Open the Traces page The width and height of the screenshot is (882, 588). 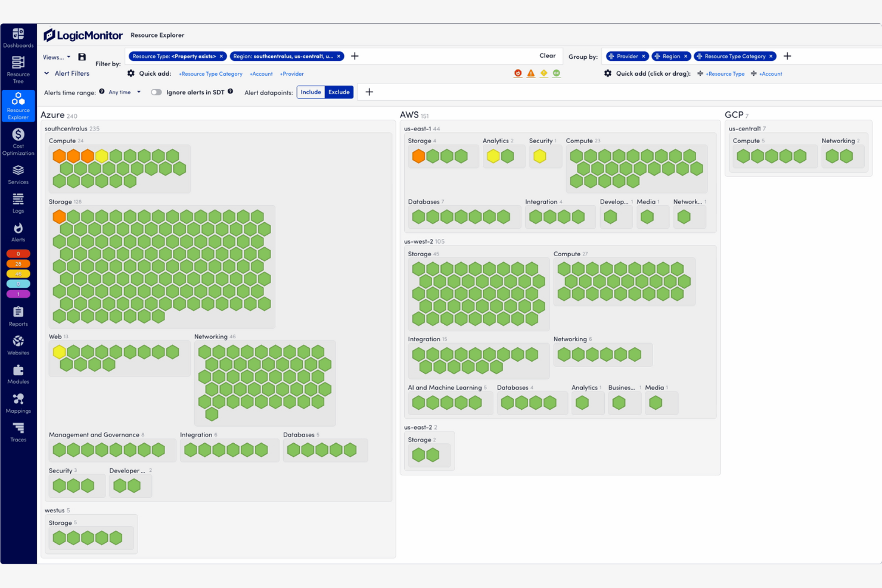18,432
